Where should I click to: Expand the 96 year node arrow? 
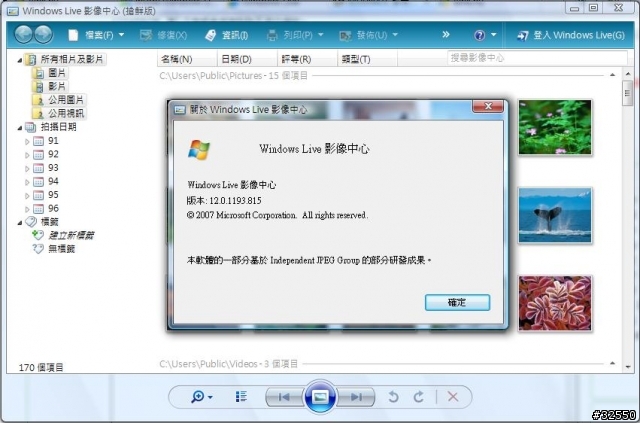click(x=27, y=209)
